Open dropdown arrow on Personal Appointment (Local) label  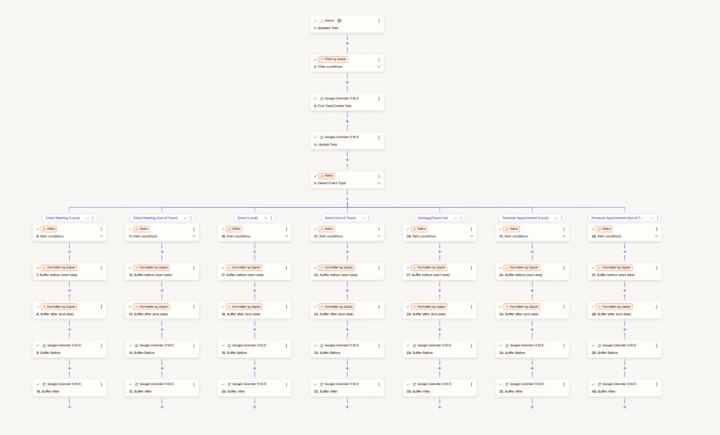556,218
